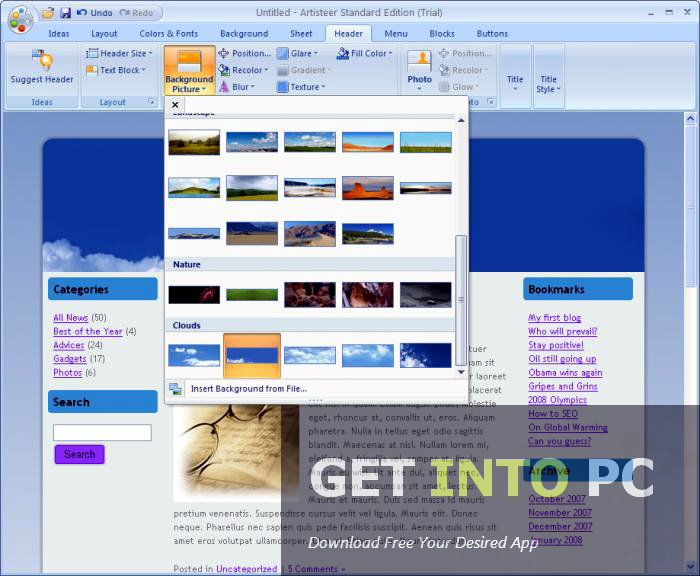
Task: Click the 2008 Olympics bookmark link
Action: click(x=557, y=400)
